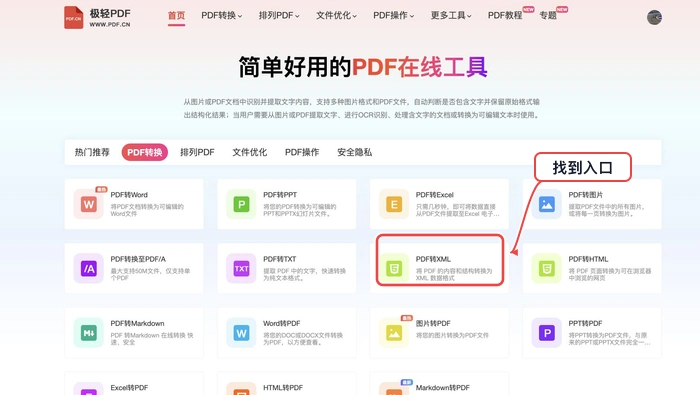
Task: Open the Markdown转PDF tool title
Action: (x=442, y=387)
